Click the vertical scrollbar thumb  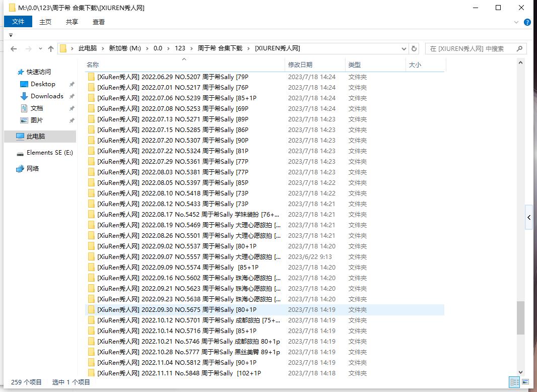520,317
